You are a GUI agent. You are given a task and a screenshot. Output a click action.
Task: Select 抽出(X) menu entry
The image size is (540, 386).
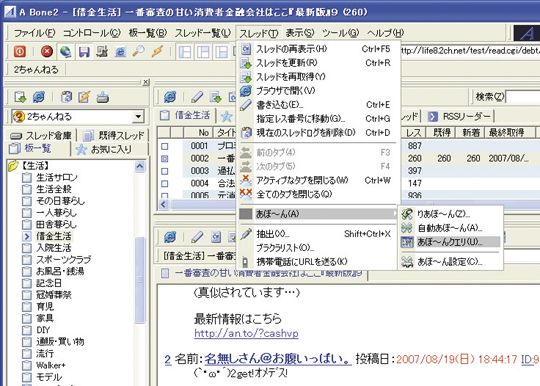tap(319, 234)
